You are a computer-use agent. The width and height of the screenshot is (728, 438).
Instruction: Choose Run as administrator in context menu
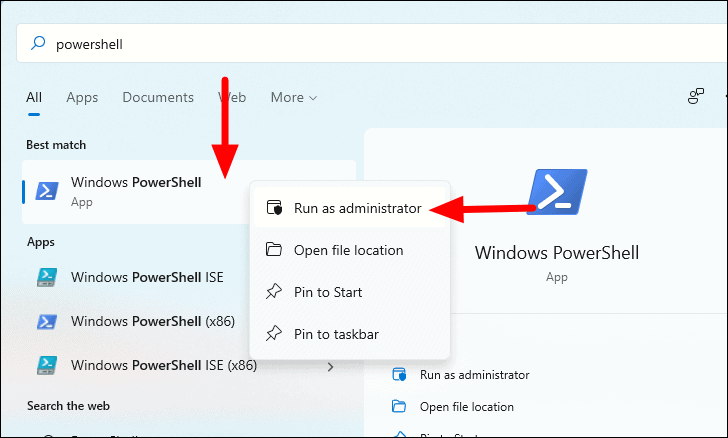[350, 208]
